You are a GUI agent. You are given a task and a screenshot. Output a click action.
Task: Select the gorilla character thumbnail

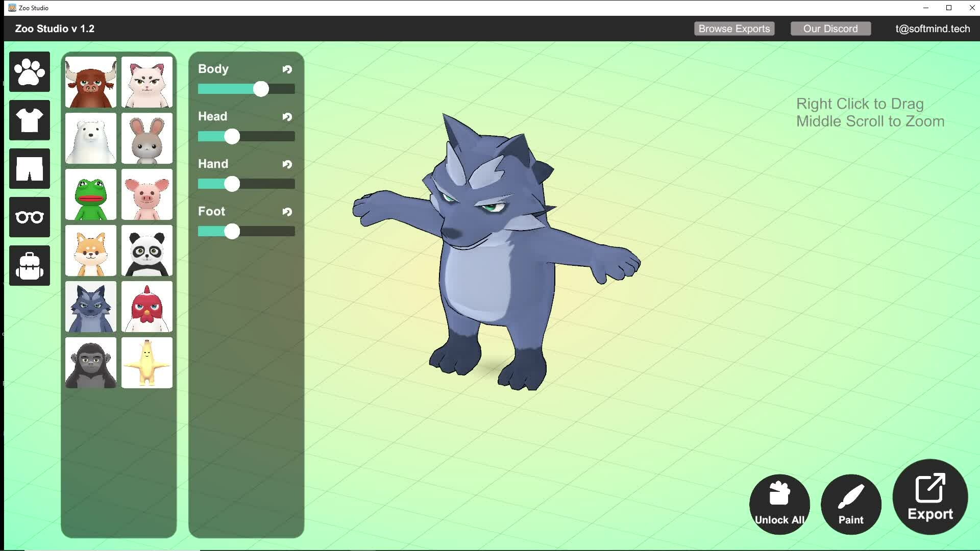91,363
